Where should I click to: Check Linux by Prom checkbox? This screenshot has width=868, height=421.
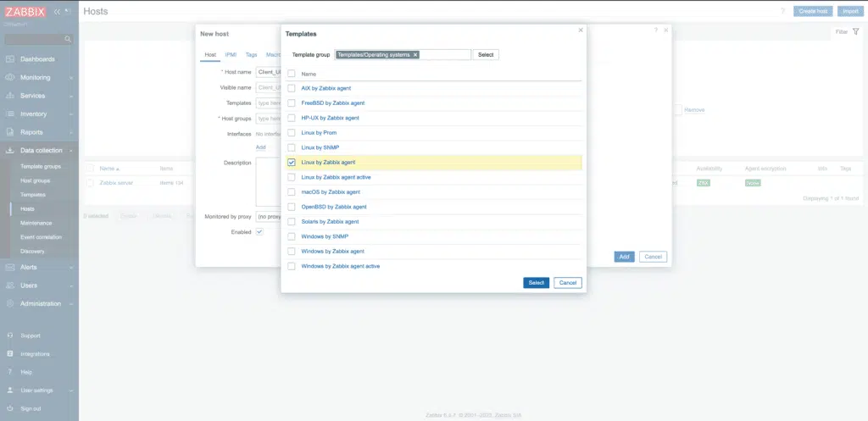(x=292, y=133)
